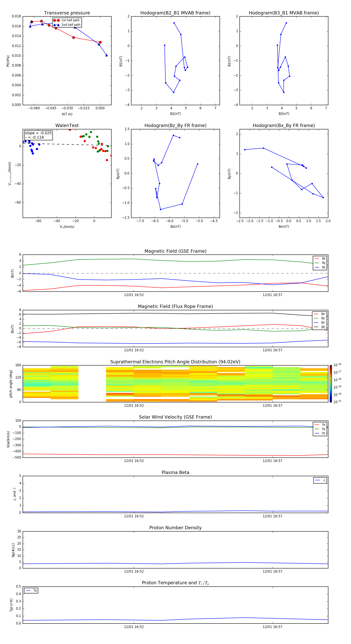Click the 'B2(nT)' x-axis label

coord(175,114)
